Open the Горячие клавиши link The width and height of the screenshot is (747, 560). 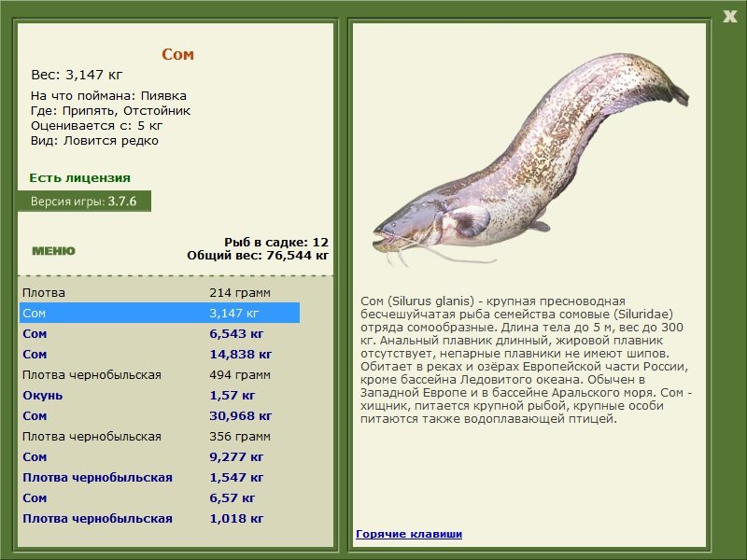[x=409, y=534]
